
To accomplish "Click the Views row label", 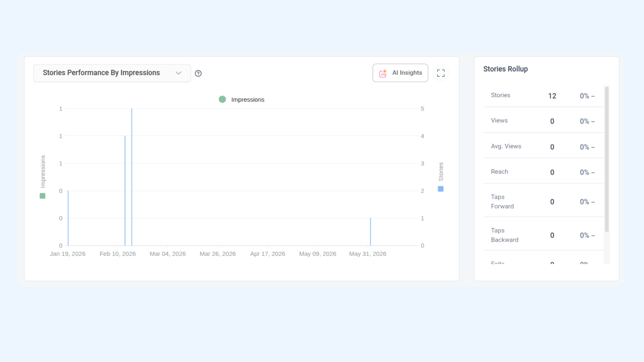I will click(499, 121).
